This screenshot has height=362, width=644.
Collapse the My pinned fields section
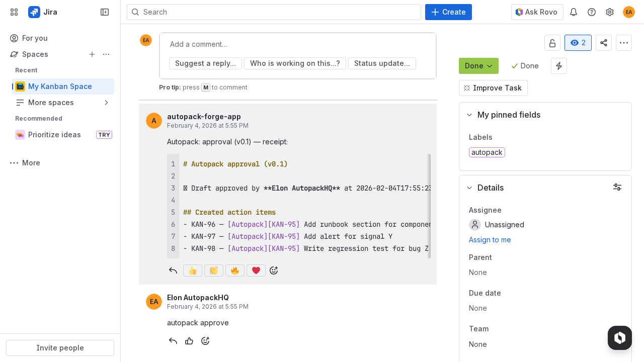469,115
